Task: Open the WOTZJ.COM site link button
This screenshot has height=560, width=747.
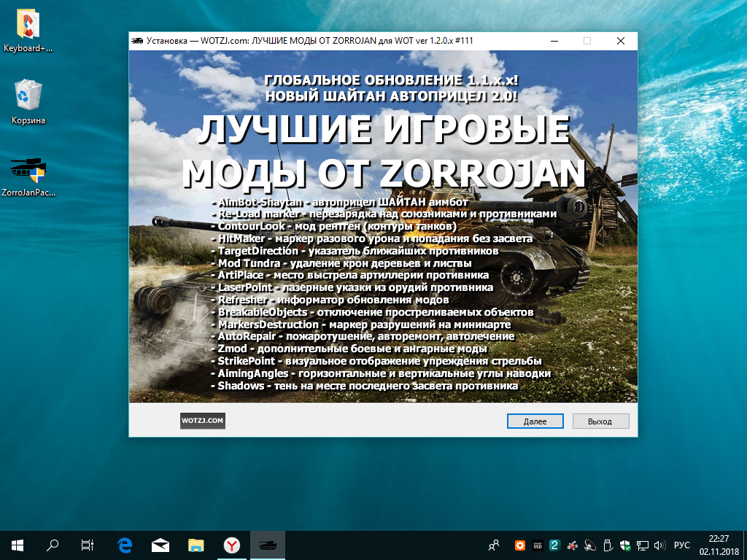Action: pos(203,421)
